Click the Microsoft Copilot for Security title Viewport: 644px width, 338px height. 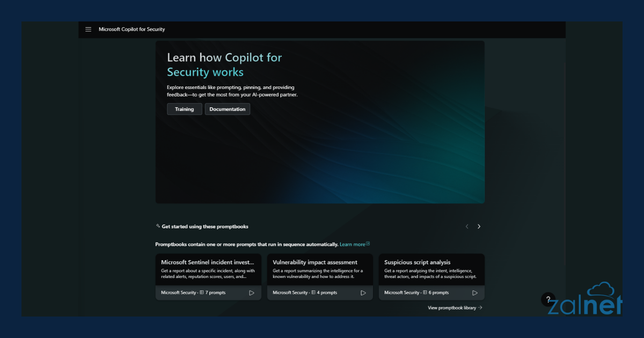(x=132, y=30)
